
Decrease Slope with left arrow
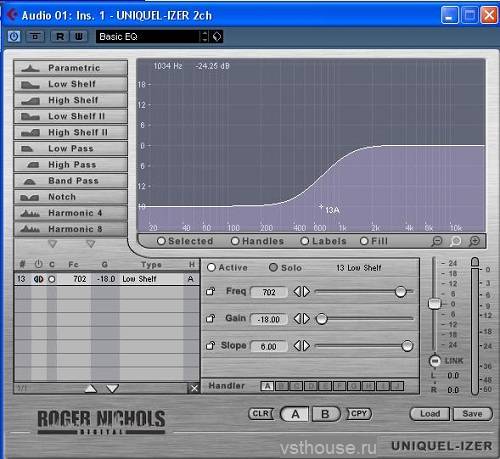click(x=297, y=346)
